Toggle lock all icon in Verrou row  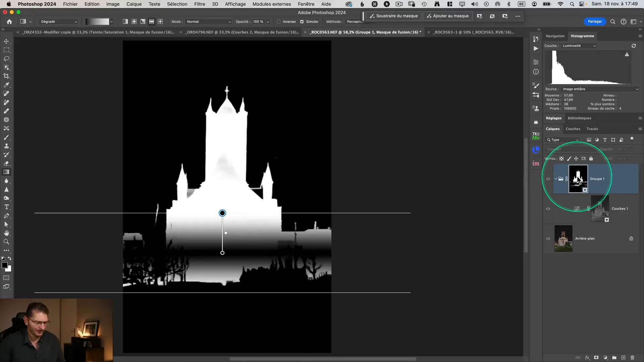point(591,159)
